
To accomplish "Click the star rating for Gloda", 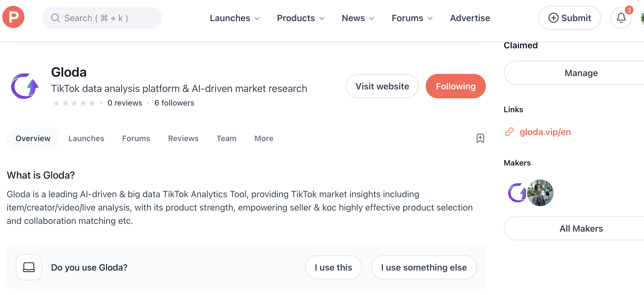I will point(74,103).
